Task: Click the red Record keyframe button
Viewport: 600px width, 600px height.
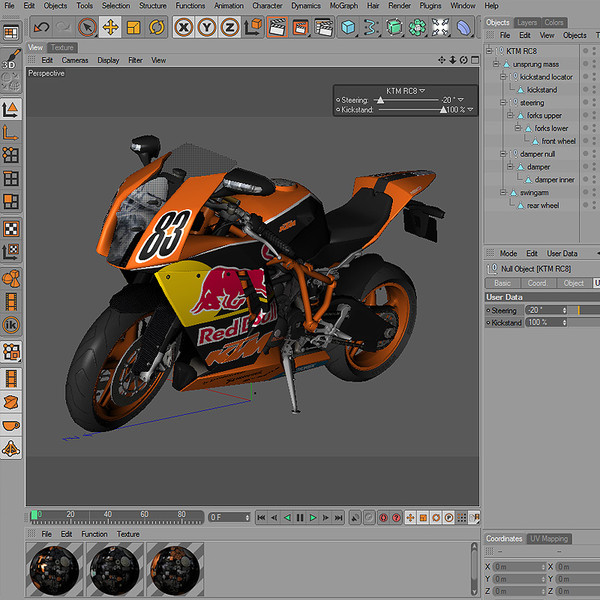Action: (383, 518)
